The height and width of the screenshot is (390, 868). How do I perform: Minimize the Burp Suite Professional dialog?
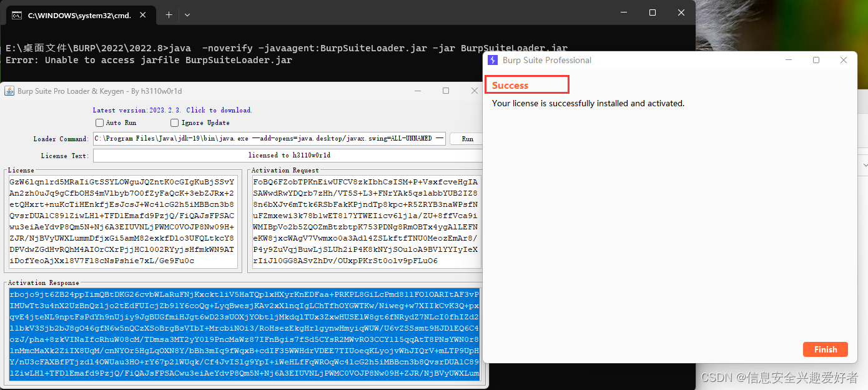[x=789, y=60]
